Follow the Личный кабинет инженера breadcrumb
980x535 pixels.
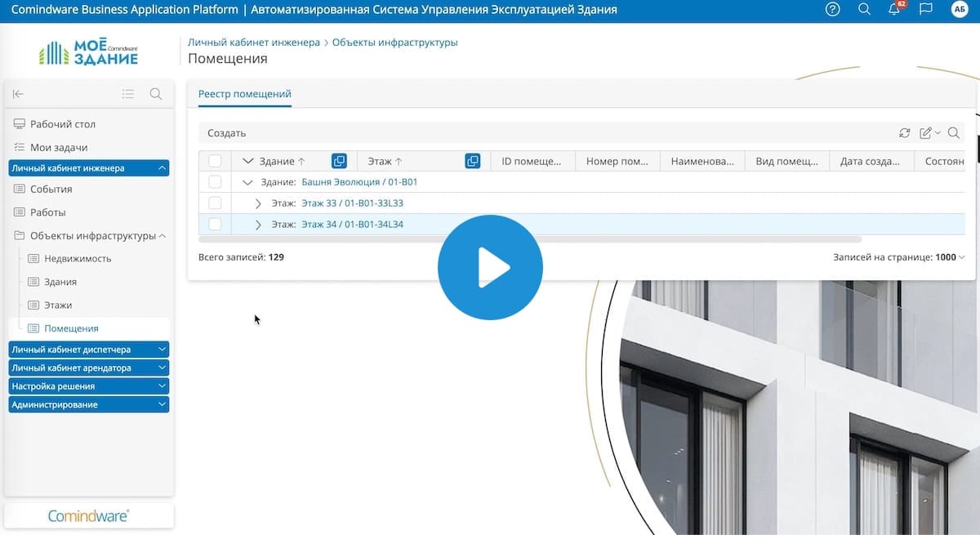[254, 42]
